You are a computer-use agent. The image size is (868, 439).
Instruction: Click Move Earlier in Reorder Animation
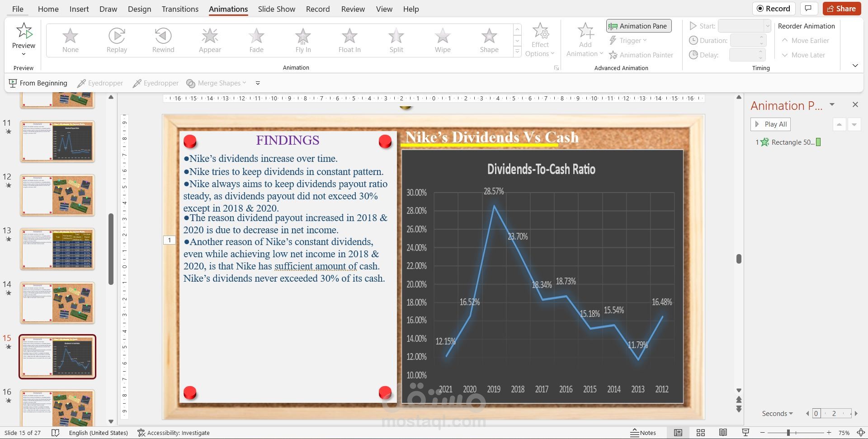[805, 41]
